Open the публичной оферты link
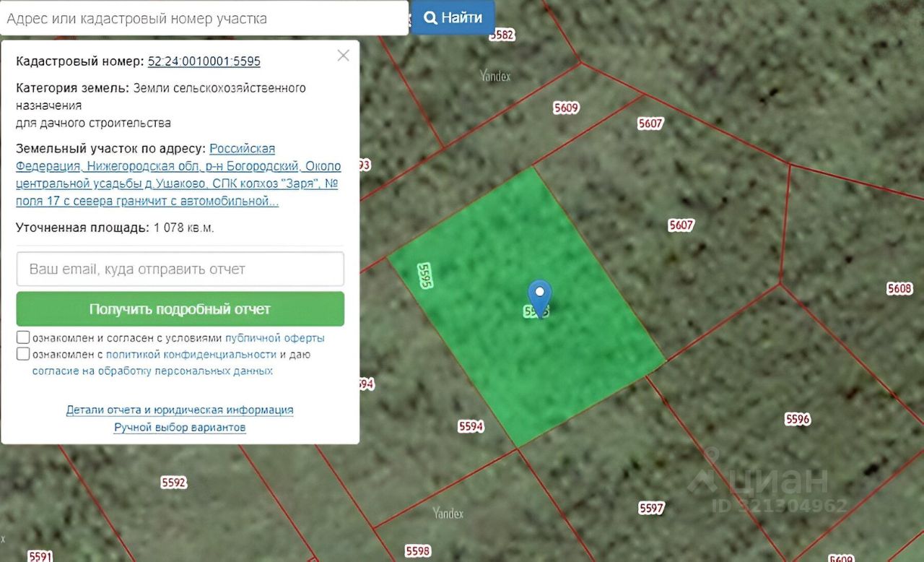 (x=275, y=338)
